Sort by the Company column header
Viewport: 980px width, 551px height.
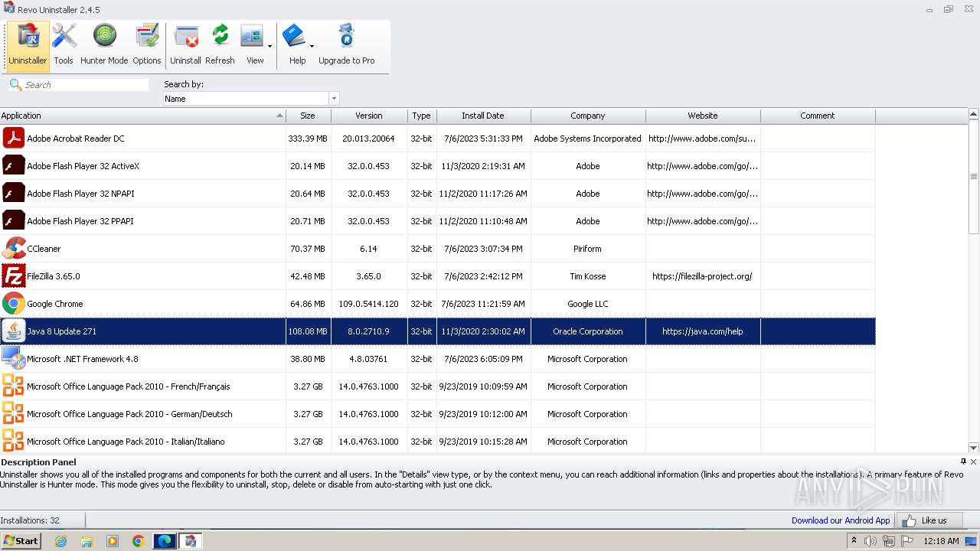coord(588,116)
